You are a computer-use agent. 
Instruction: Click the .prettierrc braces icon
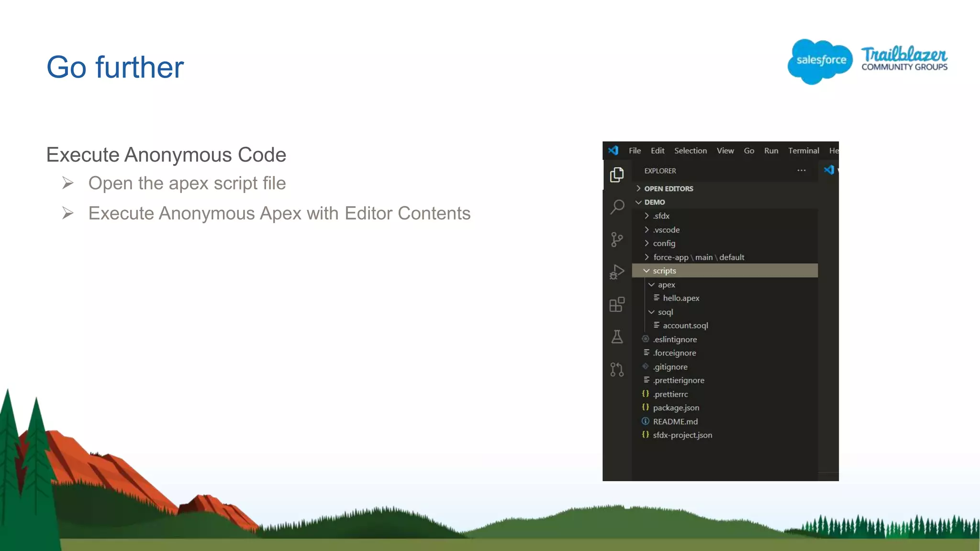(646, 393)
